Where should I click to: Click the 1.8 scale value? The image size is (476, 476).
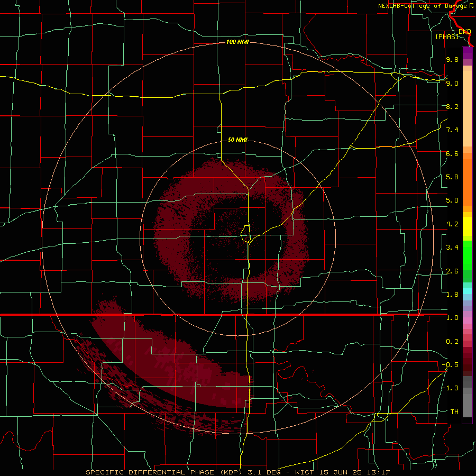[x=452, y=295]
